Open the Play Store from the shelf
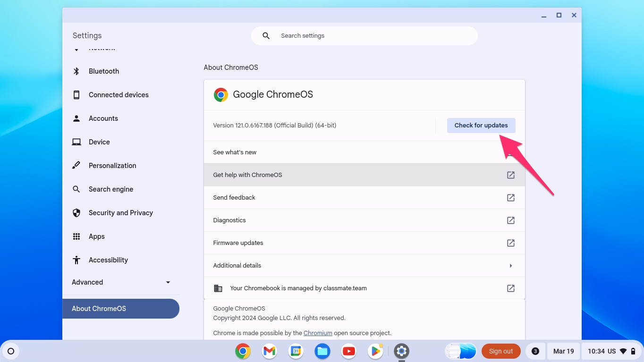644x362 pixels. click(x=375, y=351)
